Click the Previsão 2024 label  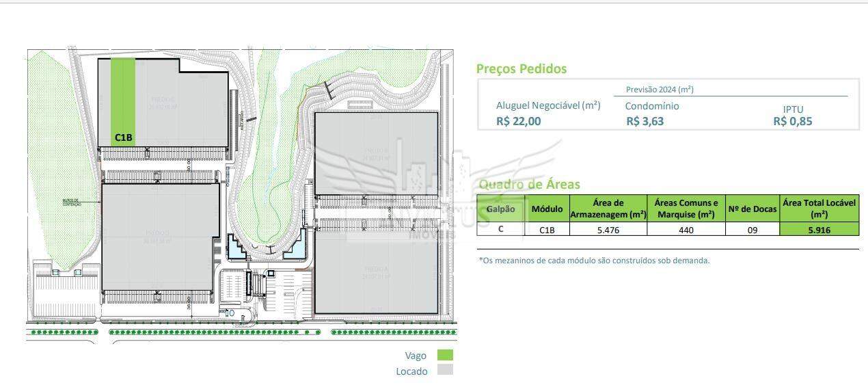click(660, 90)
